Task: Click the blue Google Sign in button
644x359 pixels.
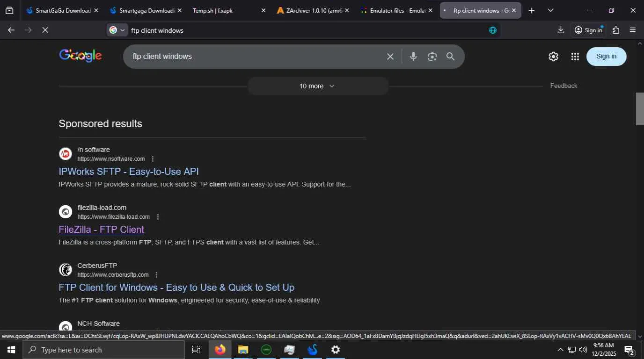Action: pyautogui.click(x=606, y=57)
